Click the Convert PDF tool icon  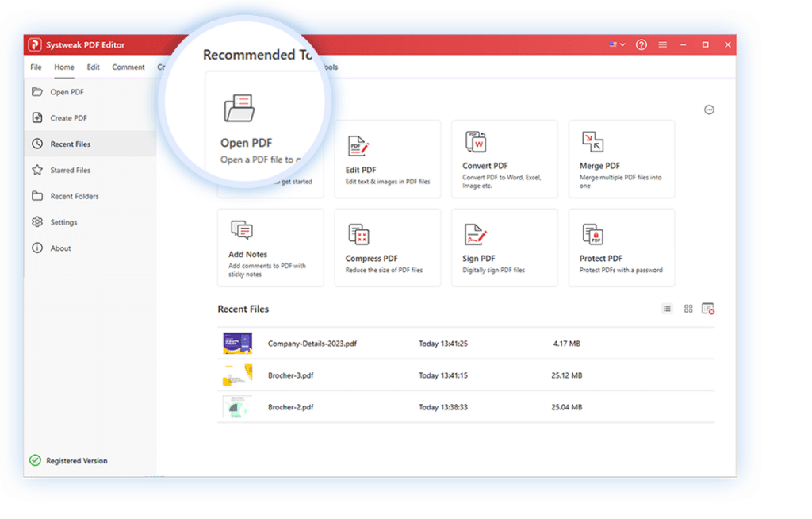[476, 142]
